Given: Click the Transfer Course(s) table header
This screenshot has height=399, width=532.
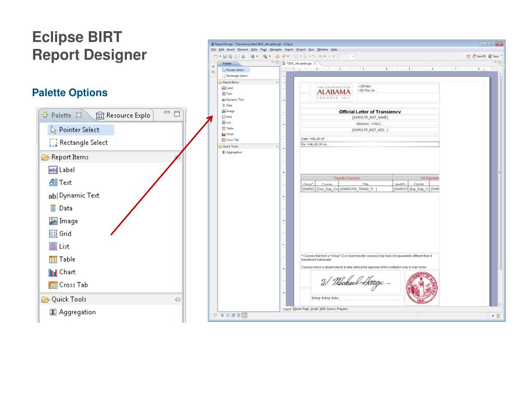Looking at the screenshot, I should tap(347, 178).
